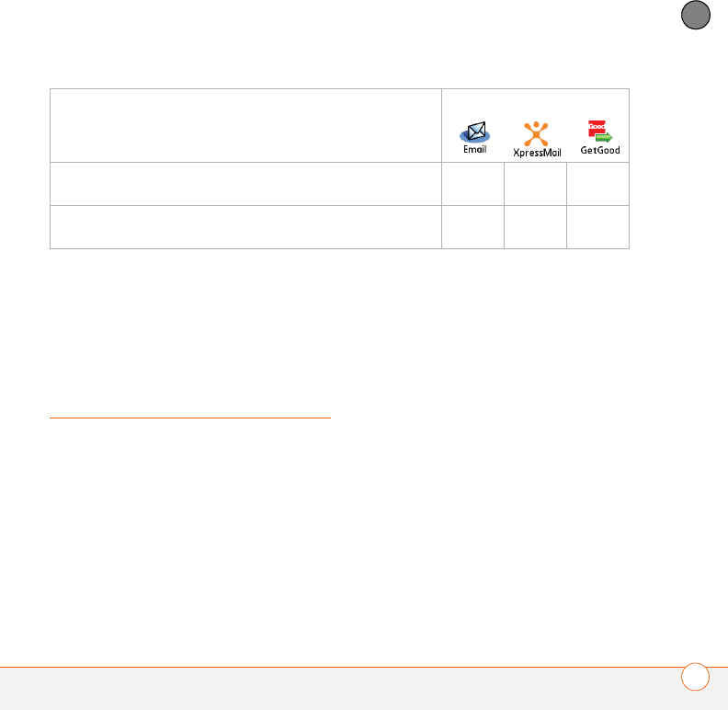The image size is (728, 710).
Task: Click the wide second row description cell
Action: click(x=245, y=227)
